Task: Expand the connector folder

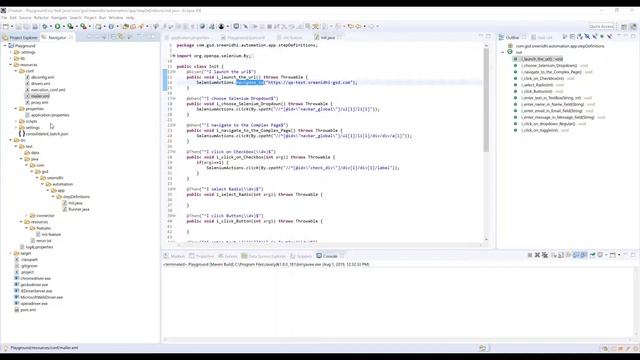Action: [27, 216]
